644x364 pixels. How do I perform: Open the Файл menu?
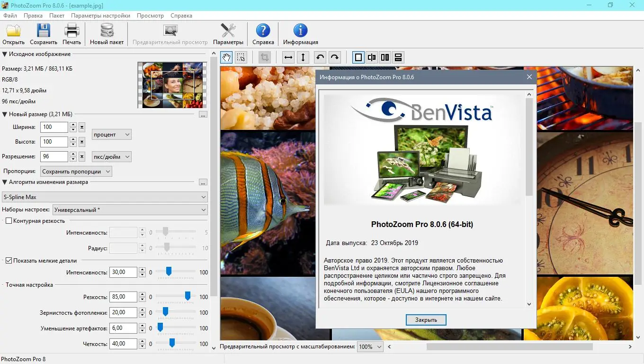pos(10,16)
